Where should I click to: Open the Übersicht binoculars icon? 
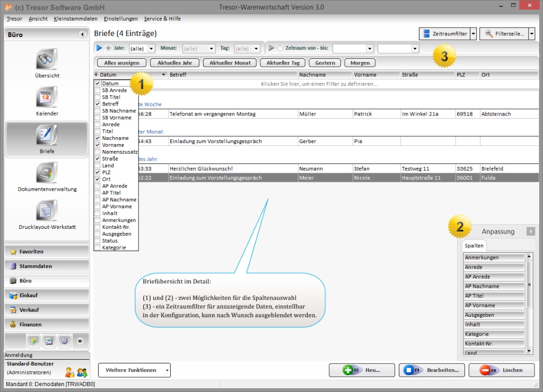click(x=47, y=59)
